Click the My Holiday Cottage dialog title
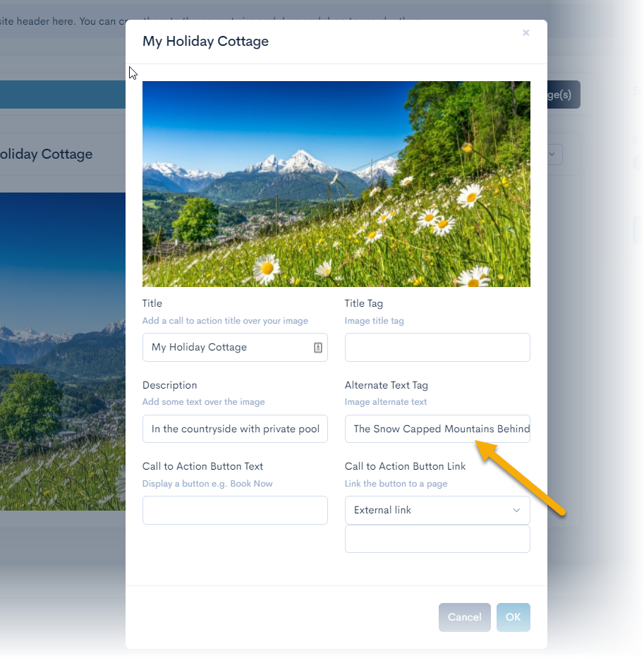The height and width of the screenshot is (658, 644). coord(205,41)
